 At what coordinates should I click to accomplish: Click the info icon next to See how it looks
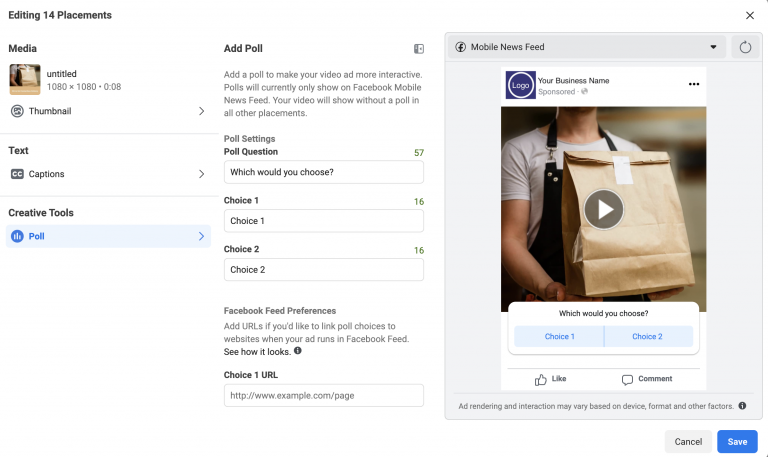298,352
